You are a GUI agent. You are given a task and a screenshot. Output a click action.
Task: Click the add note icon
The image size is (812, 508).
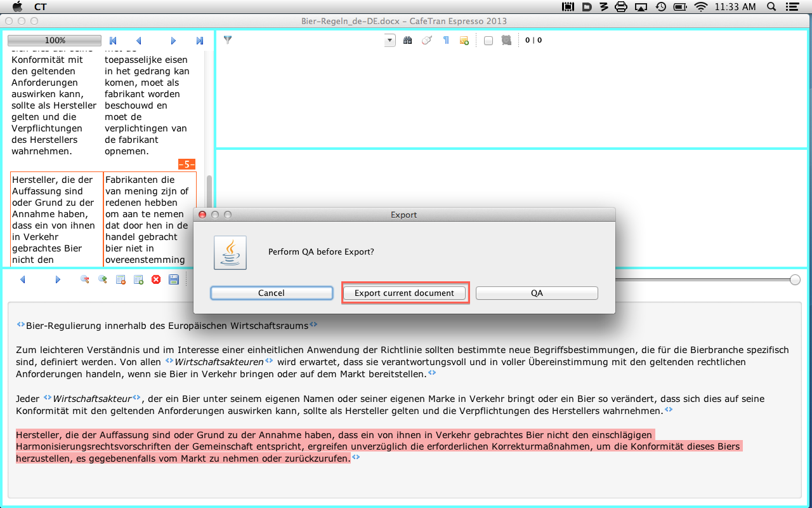(x=464, y=41)
